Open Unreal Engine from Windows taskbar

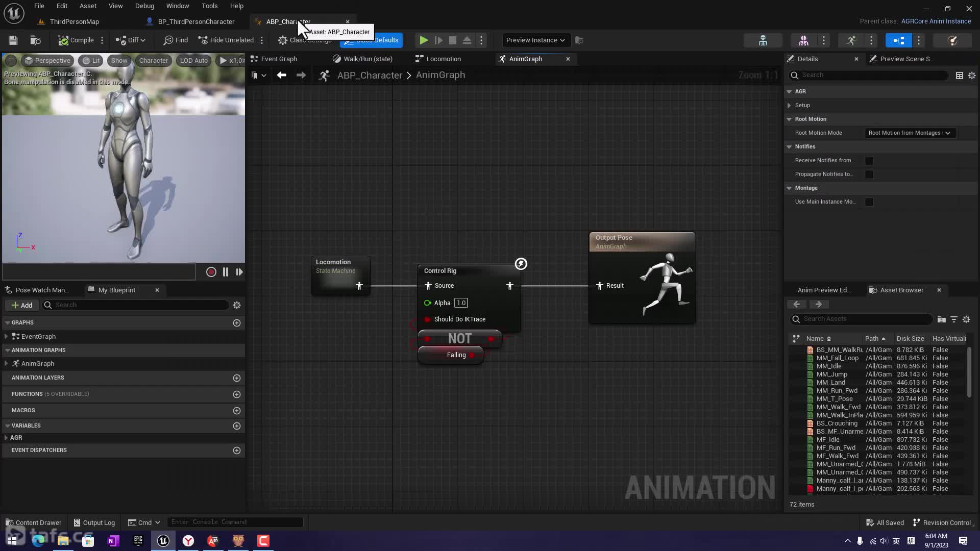point(163,541)
